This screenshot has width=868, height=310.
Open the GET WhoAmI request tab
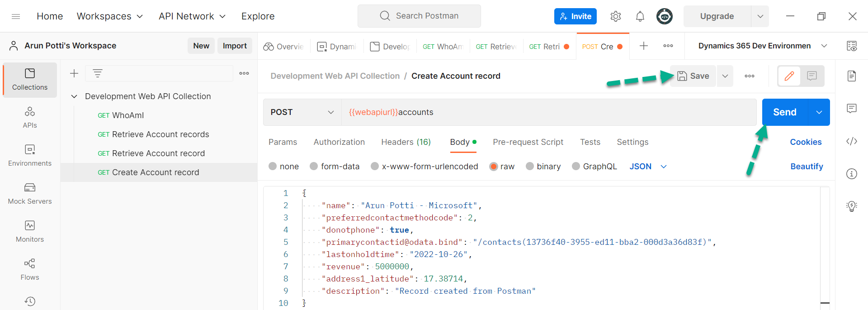(443, 46)
